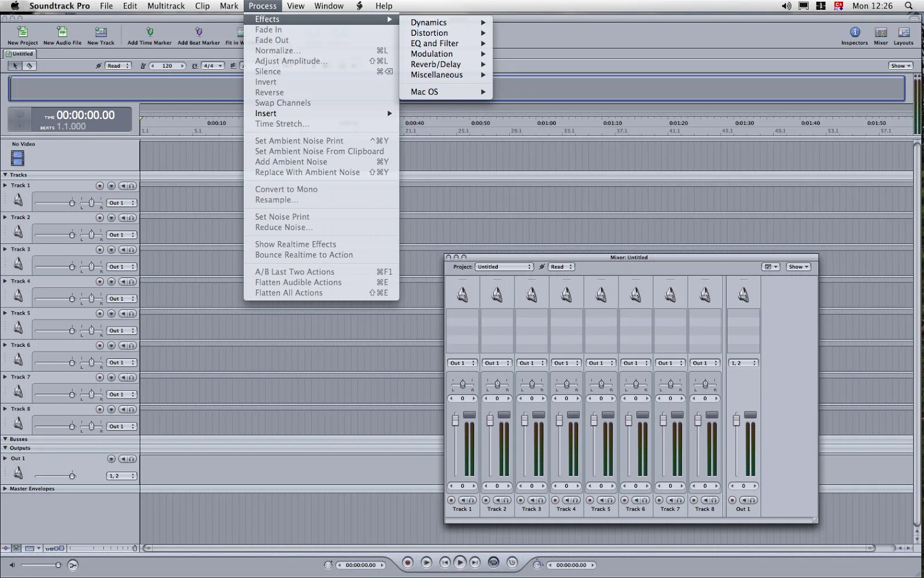Arm Mixer Track 2 for recording
This screenshot has height=578, width=924.
[486, 501]
